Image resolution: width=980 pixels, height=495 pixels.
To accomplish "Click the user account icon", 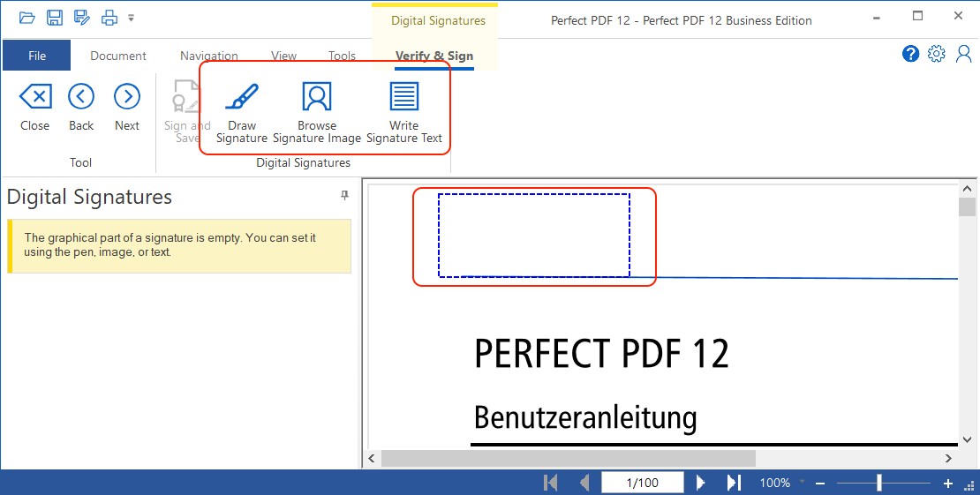I will [963, 55].
